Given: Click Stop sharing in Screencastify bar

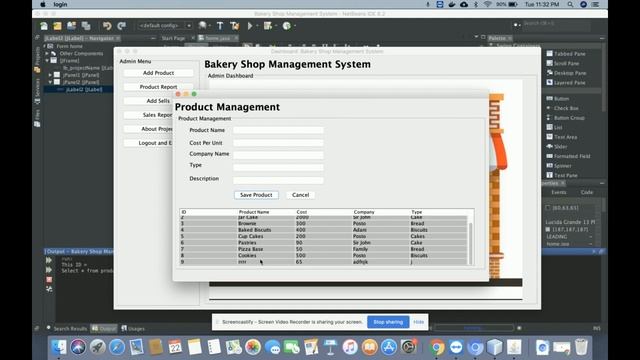Looking at the screenshot, I should [388, 322].
